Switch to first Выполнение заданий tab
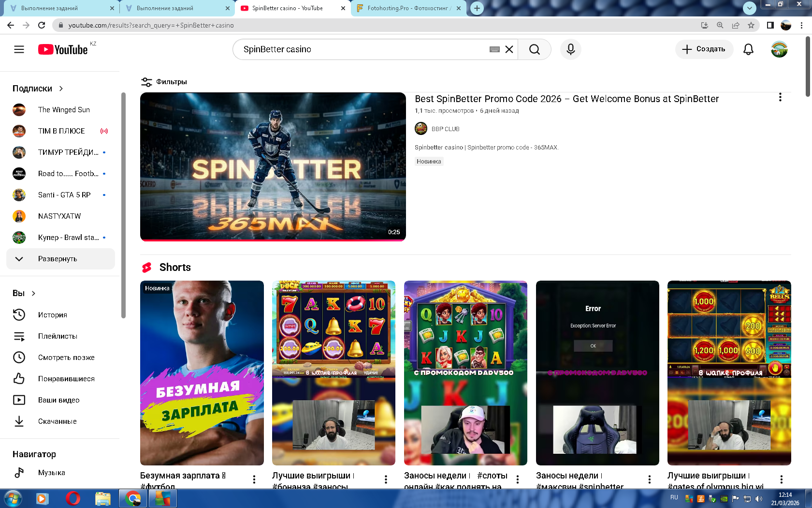812x508 pixels. [61, 8]
